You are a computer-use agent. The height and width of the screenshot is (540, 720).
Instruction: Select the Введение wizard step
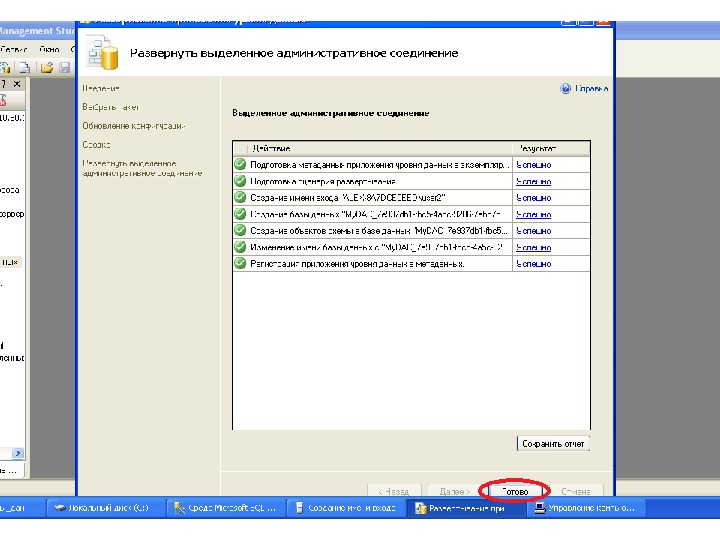pos(101,88)
